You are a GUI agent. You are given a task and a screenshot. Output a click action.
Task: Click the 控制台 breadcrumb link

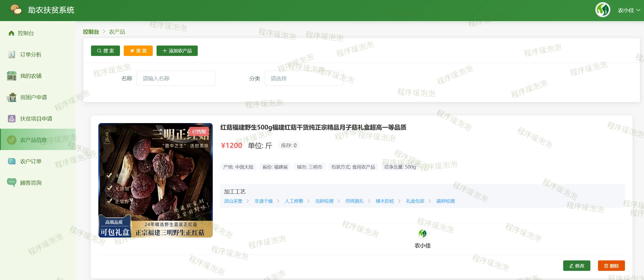[x=91, y=32]
